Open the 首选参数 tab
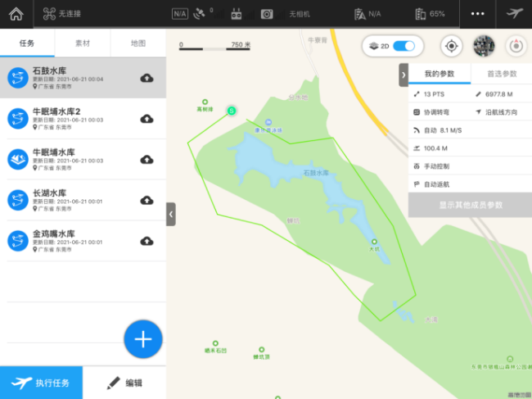This screenshot has height=399, width=532. (501, 74)
